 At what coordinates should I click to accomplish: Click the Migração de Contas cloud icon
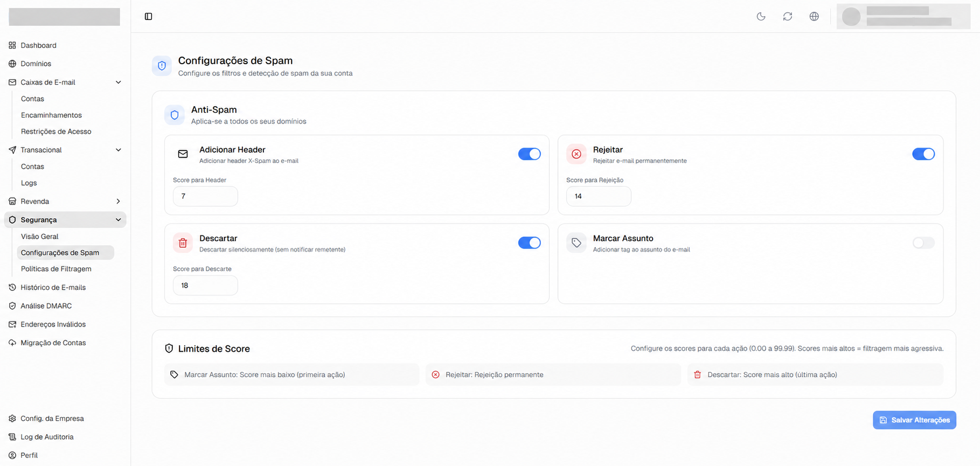[x=12, y=343]
